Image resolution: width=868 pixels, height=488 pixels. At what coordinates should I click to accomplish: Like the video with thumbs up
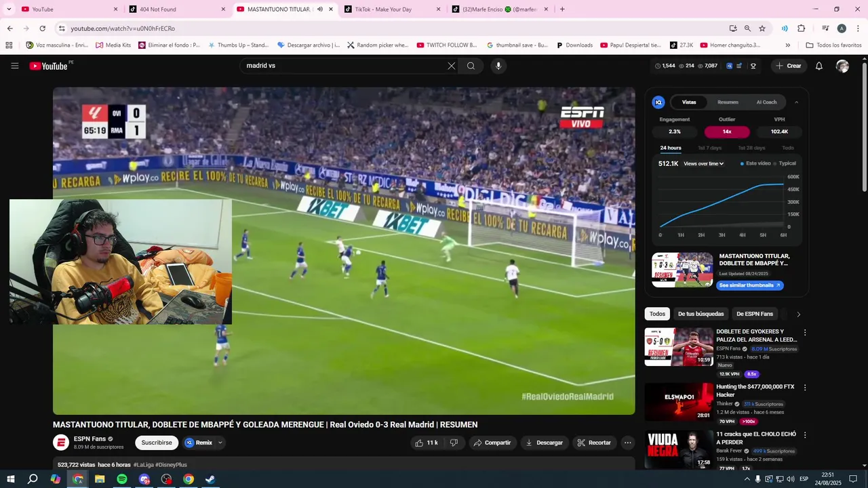coord(427,443)
